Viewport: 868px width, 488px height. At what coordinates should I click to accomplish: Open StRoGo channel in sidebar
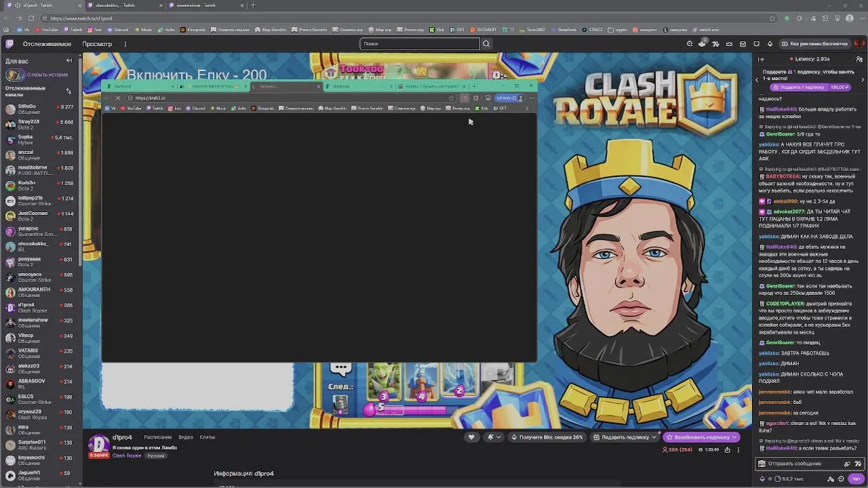coord(39,109)
